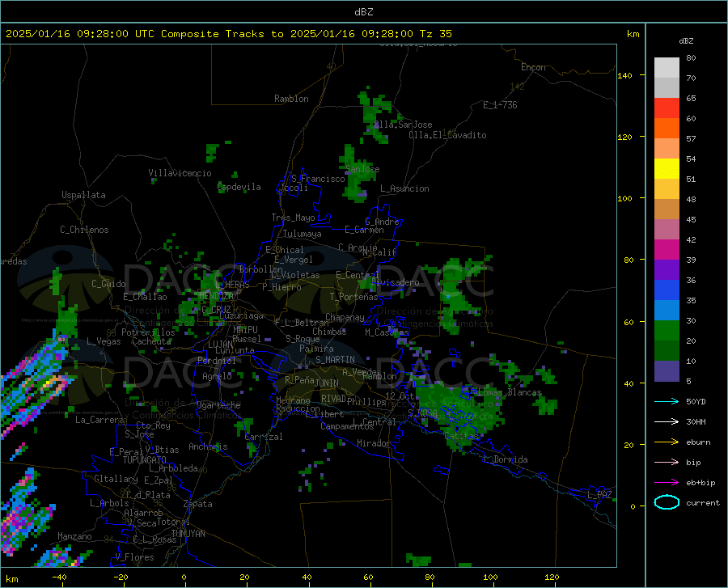Select the 60 dBZ orange swatch
Screen dimensions: 728x588
[667, 128]
